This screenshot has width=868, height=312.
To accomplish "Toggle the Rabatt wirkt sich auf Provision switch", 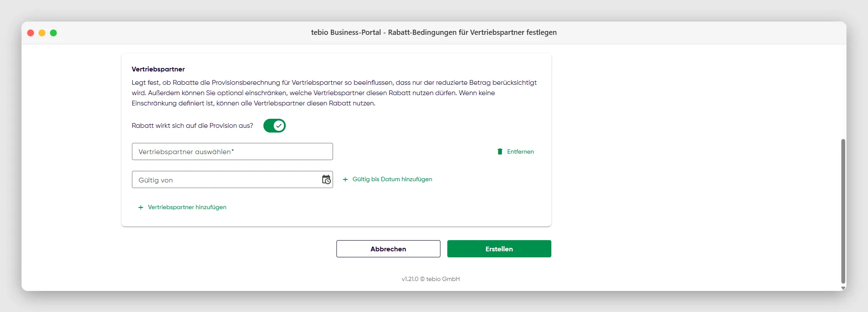I will pos(274,126).
